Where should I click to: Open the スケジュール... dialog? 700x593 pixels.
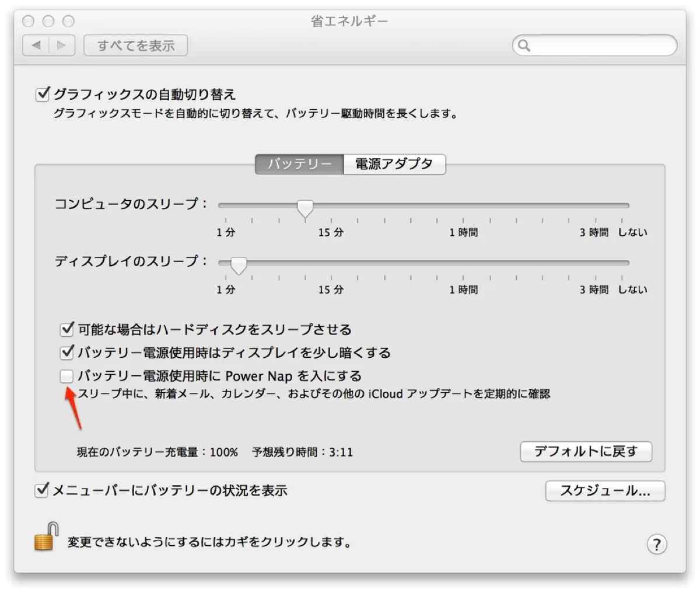click(605, 491)
